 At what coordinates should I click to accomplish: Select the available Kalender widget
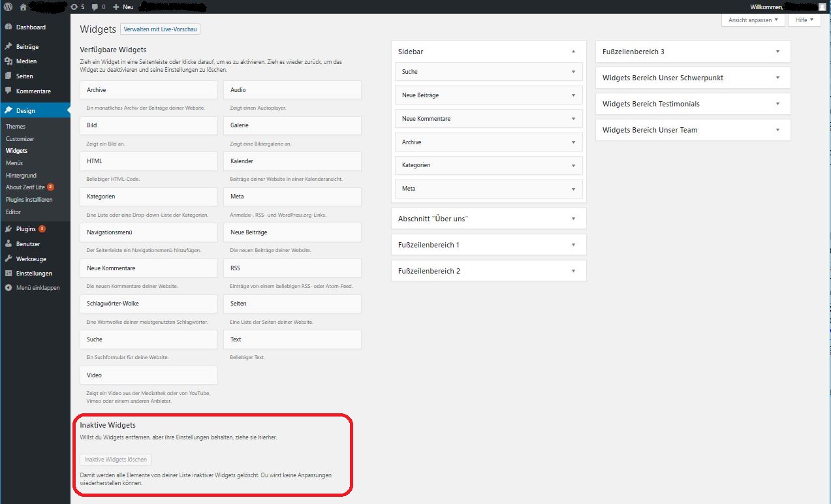292,161
